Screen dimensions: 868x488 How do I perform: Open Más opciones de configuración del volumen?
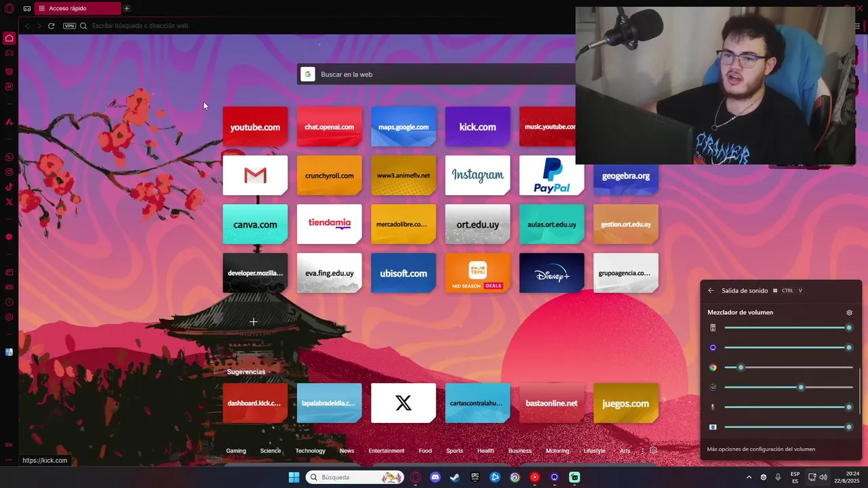tap(761, 449)
